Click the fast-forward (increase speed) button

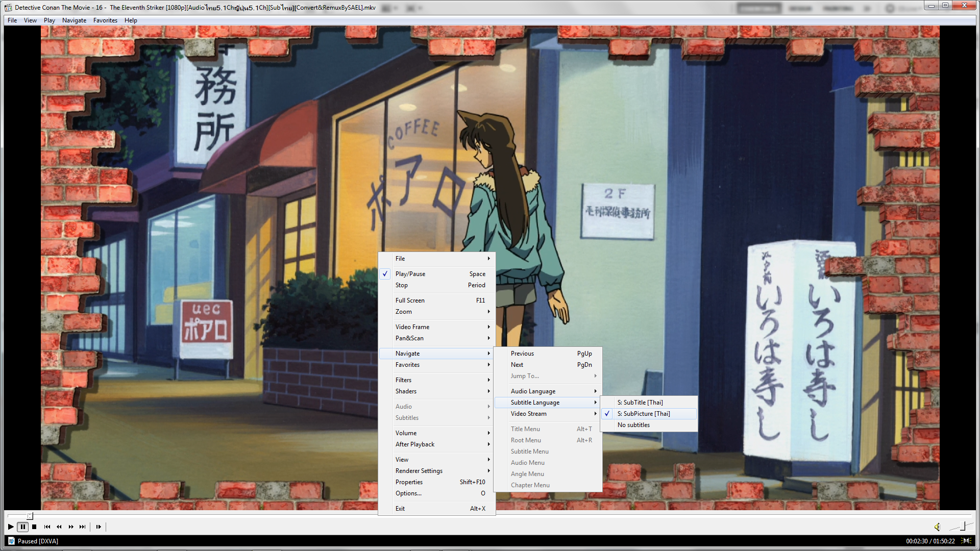coord(71,527)
